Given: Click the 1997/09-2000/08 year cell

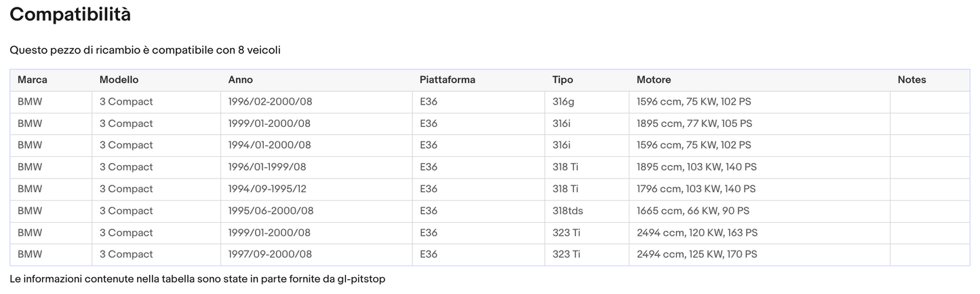Looking at the screenshot, I should coord(270,255).
